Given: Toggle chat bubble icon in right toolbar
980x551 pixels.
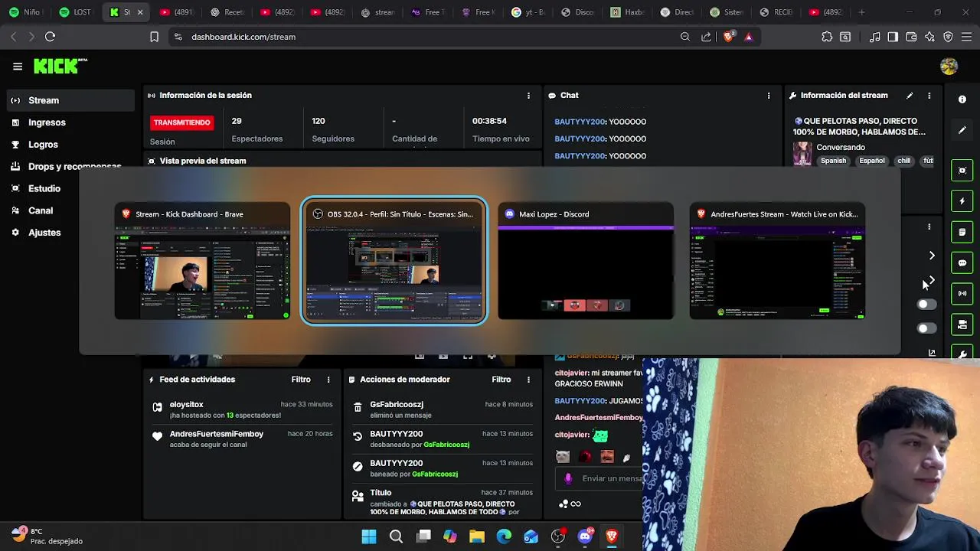Looking at the screenshot, I should tap(962, 262).
